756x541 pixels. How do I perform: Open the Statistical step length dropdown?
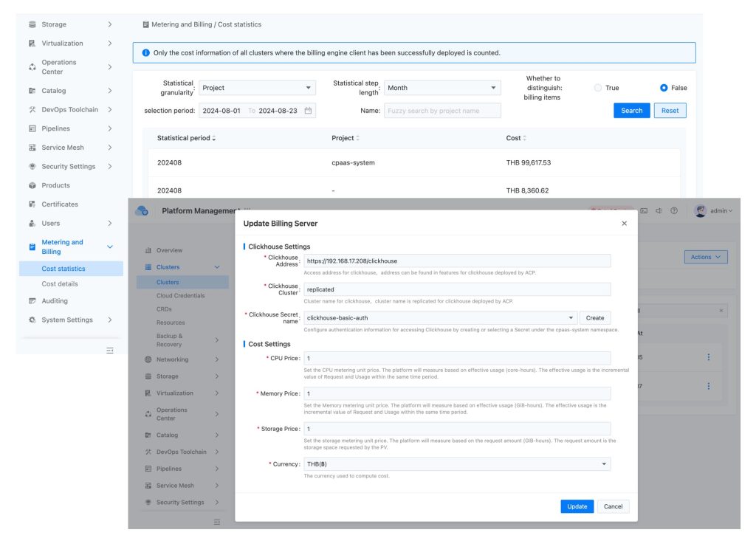point(442,88)
